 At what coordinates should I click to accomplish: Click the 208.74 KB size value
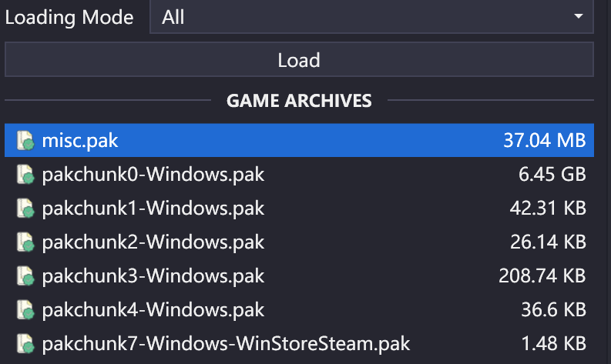[542, 276]
